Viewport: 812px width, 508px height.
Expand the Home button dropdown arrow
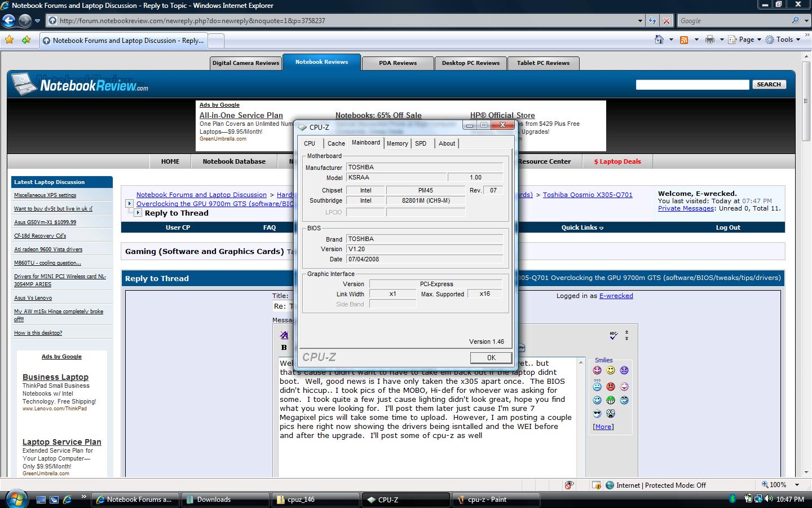pos(671,40)
